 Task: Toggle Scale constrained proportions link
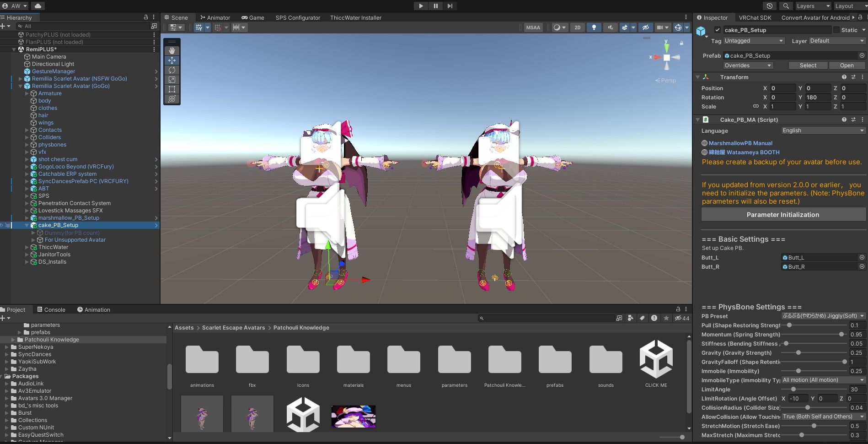tap(756, 107)
